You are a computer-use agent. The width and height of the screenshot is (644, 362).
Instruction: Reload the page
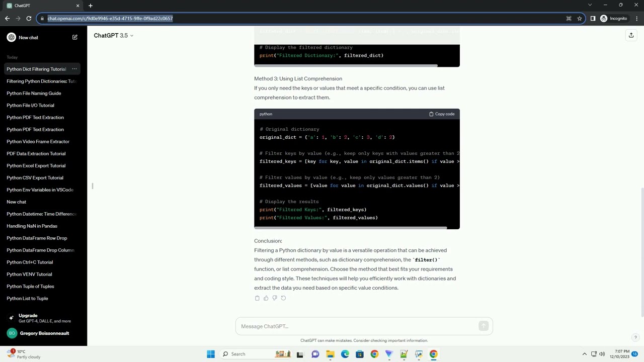(29, 19)
